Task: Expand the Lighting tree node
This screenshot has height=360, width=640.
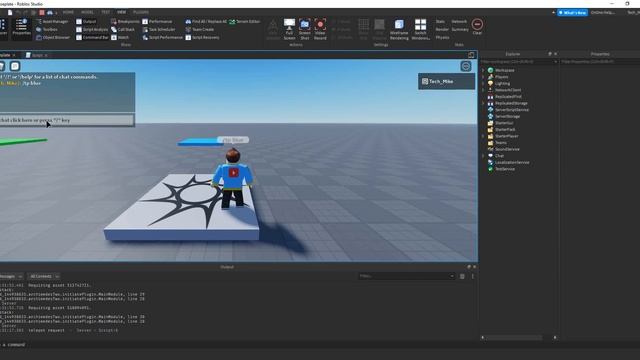Action: (483, 83)
